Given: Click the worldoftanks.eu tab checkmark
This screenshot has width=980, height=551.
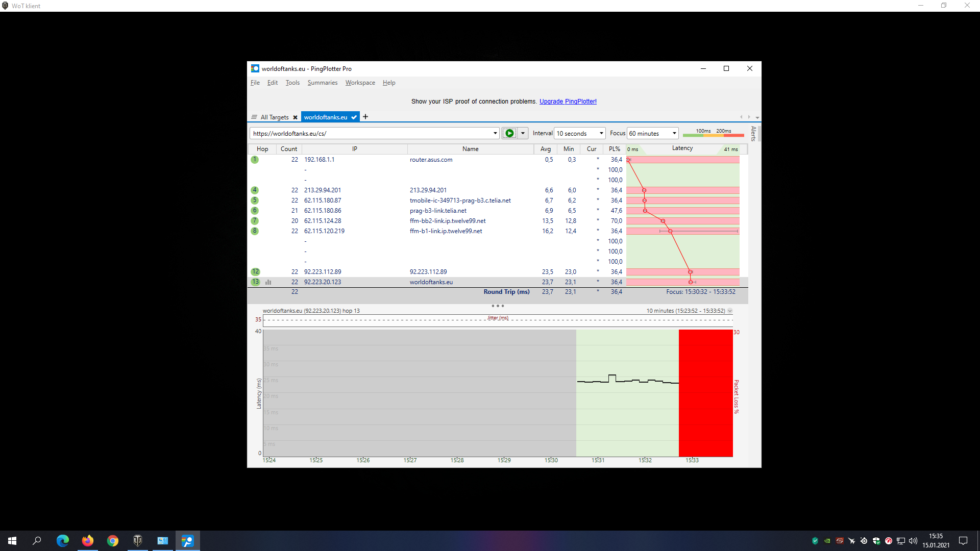Looking at the screenshot, I should [x=354, y=117].
